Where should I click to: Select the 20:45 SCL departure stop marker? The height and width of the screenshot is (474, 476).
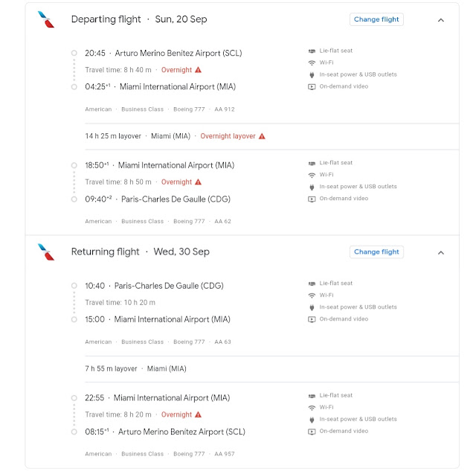[74, 53]
